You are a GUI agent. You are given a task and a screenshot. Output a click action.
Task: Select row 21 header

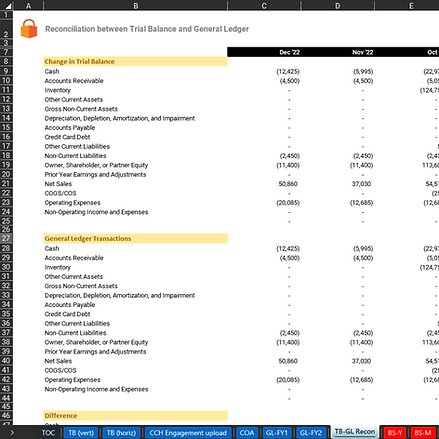pos(6,184)
